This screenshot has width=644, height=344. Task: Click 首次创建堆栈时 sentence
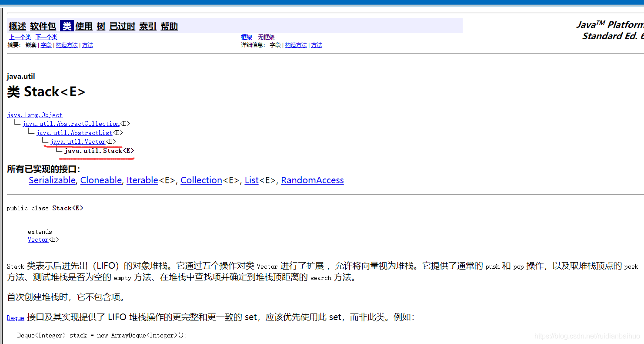pos(66,297)
